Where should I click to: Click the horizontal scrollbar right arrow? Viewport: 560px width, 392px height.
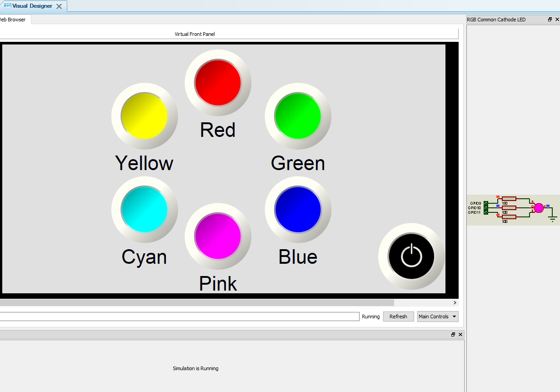[455, 302]
